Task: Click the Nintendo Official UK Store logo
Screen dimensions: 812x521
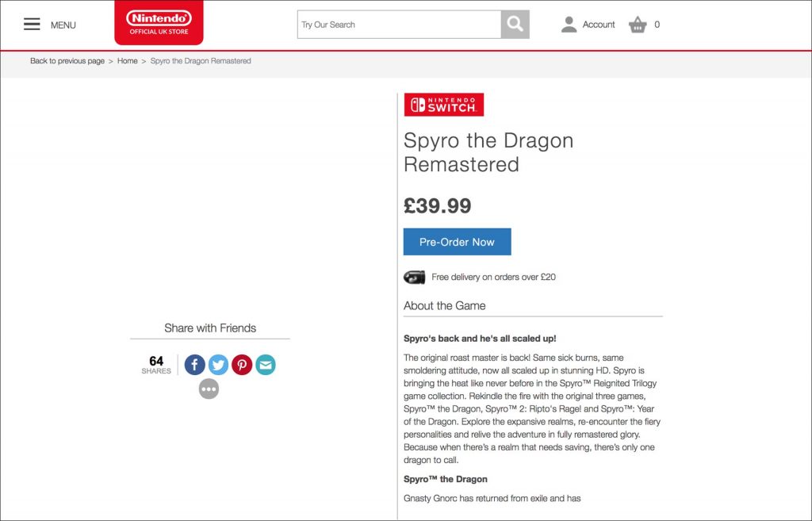Action: click(159, 22)
